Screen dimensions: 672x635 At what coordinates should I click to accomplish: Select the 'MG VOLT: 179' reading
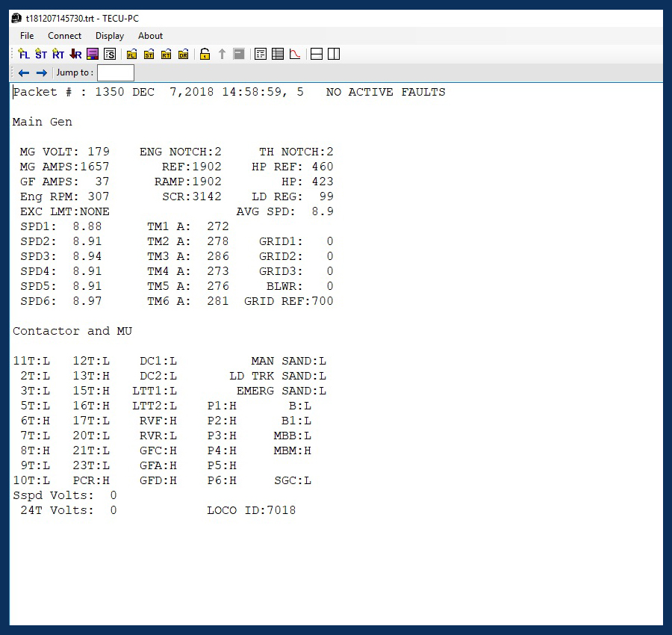(x=65, y=152)
